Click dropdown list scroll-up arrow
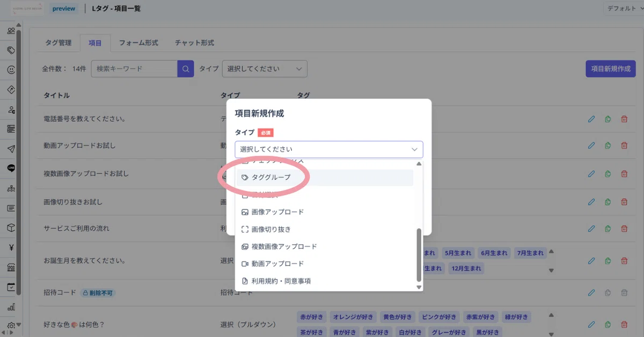This screenshot has width=644, height=337. click(x=419, y=164)
